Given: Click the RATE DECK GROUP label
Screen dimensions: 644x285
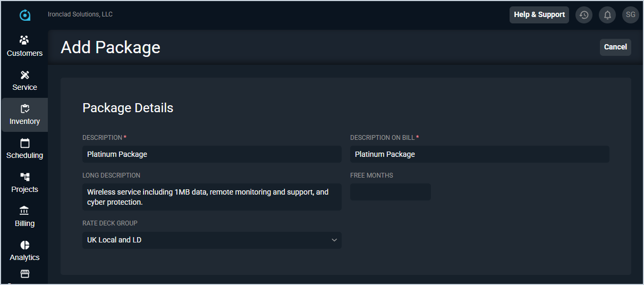Looking at the screenshot, I should pyautogui.click(x=110, y=223).
